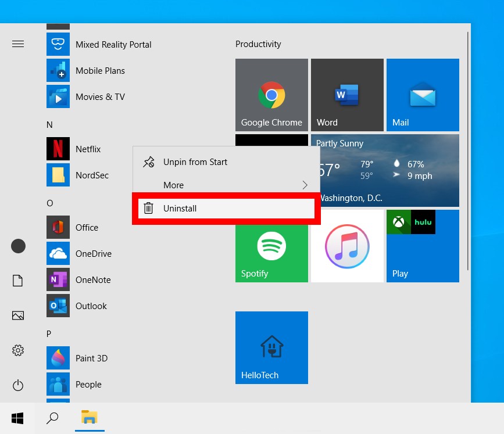Expand the More submenu
504x434 pixels.
coord(226,185)
